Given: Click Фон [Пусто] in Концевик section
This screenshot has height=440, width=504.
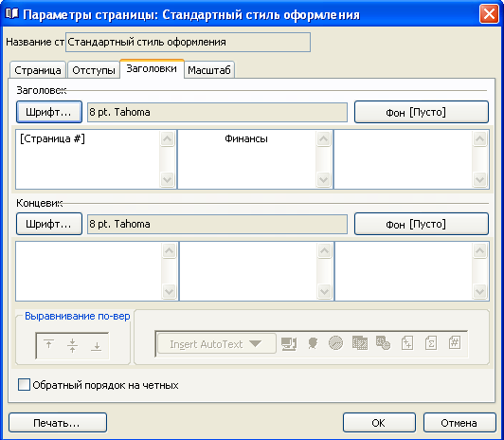Looking at the screenshot, I should point(422,224).
